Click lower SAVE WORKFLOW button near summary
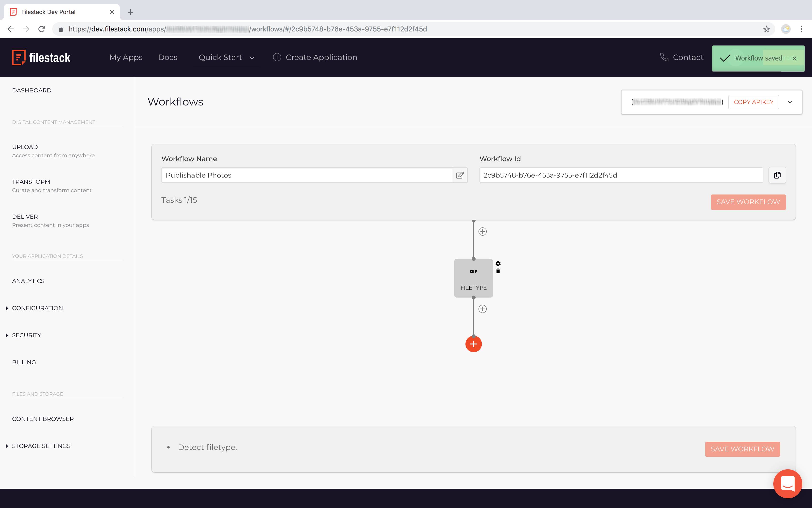 coord(743,449)
